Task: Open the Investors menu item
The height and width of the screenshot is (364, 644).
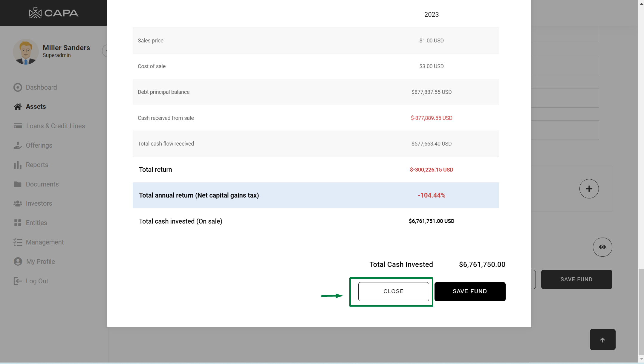Action: (x=39, y=204)
